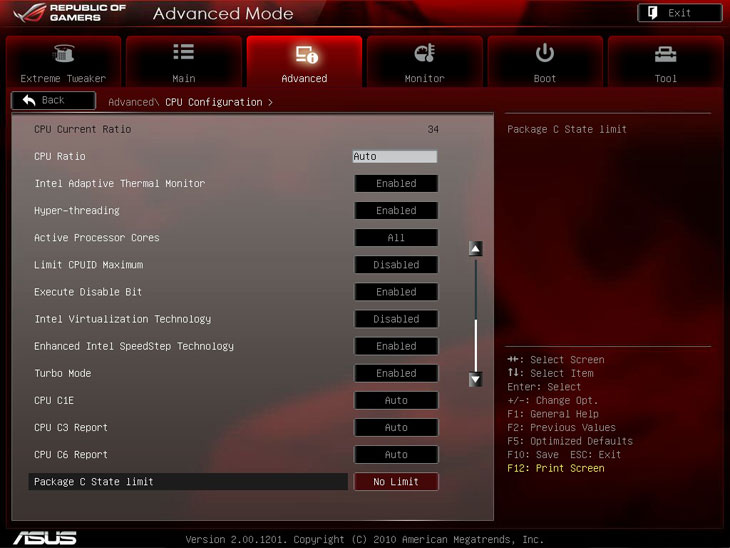Open the Extreme Tweaker tab icon
The image size is (730, 548).
[62, 54]
